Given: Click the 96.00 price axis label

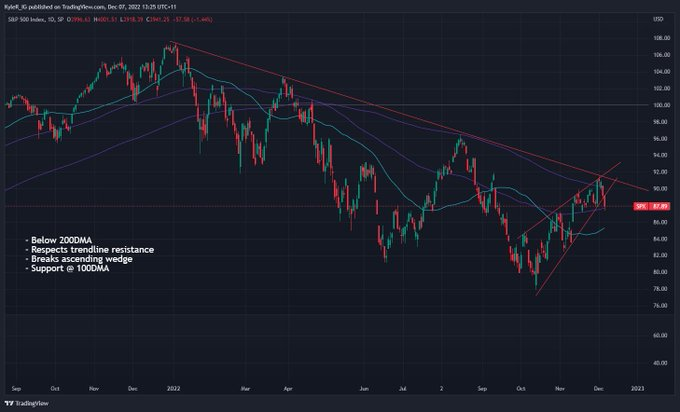Looking at the screenshot, I should tap(660, 139).
